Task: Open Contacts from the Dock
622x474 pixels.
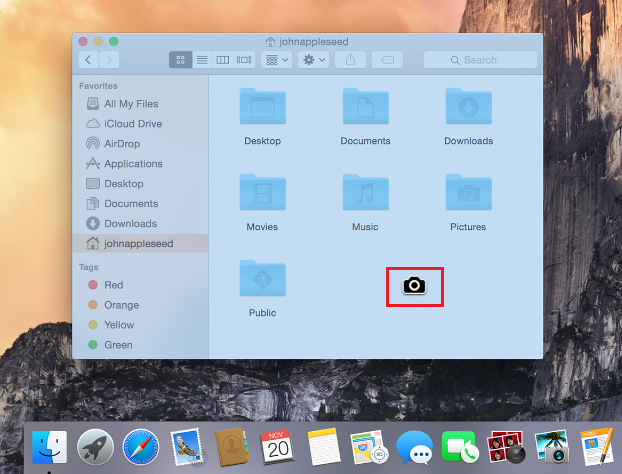Action: pos(232,447)
